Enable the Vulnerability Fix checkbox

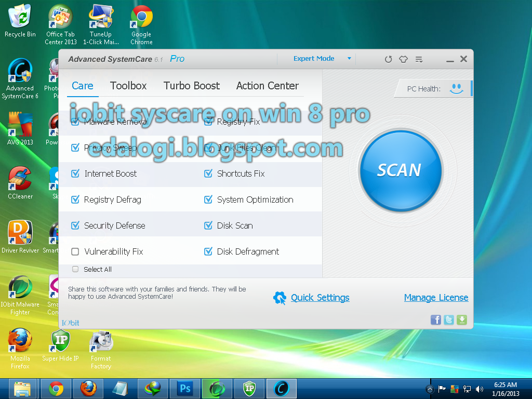pos(75,251)
